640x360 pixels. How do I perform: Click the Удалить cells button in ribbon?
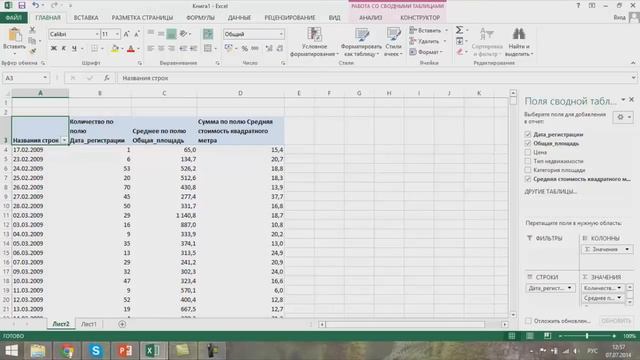coord(428,41)
